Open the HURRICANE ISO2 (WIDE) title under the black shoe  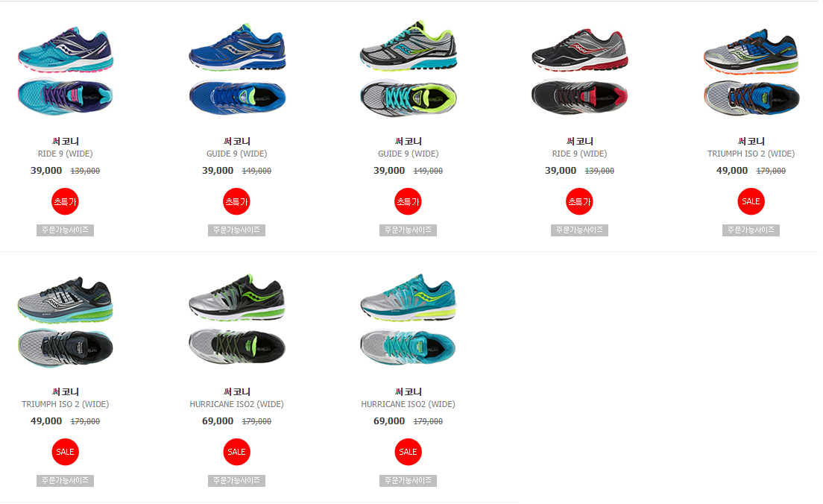pyautogui.click(x=237, y=404)
